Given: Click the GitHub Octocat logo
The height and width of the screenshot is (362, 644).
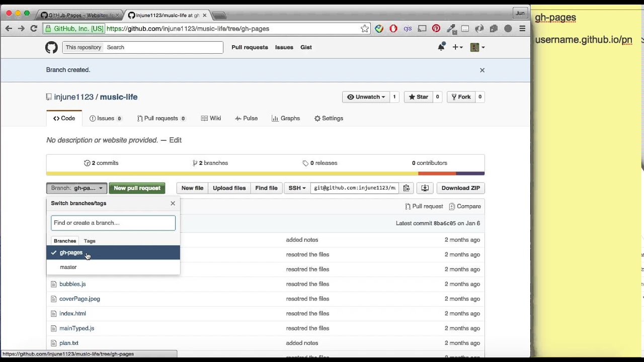Looking at the screenshot, I should click(51, 47).
